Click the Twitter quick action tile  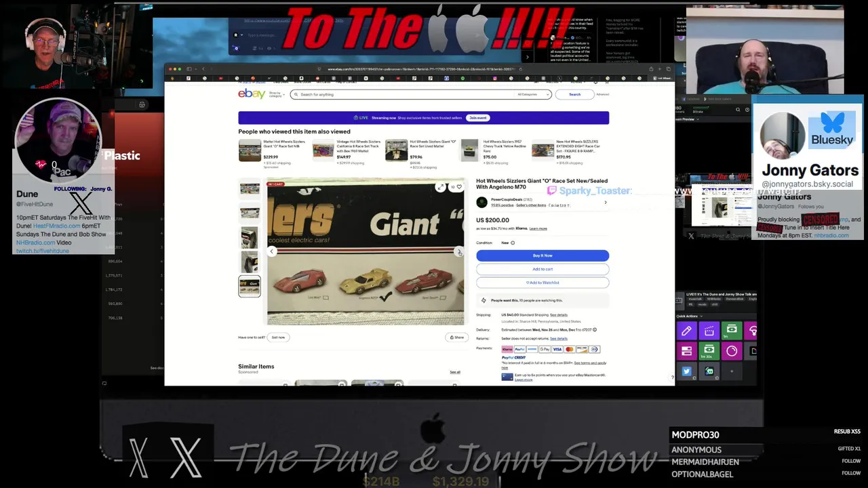686,371
